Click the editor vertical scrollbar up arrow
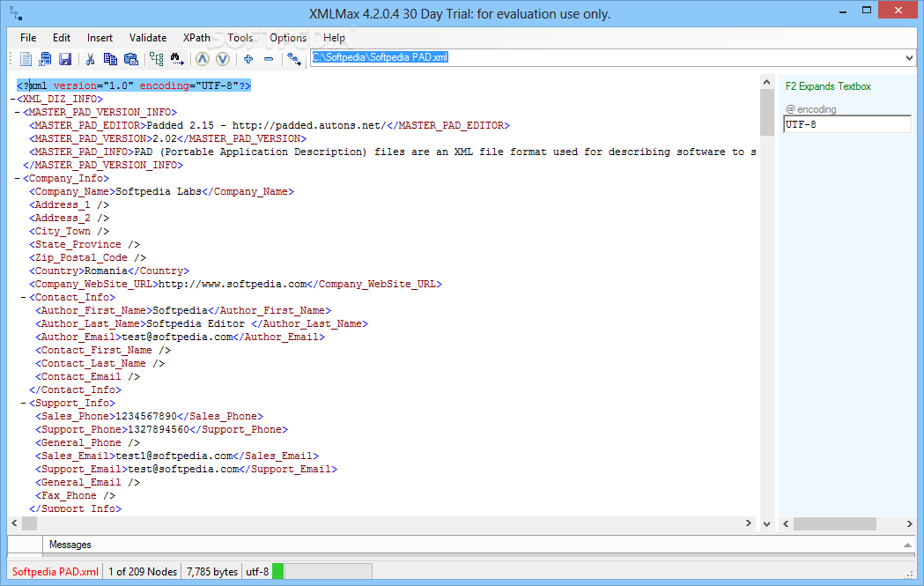 pos(766,83)
